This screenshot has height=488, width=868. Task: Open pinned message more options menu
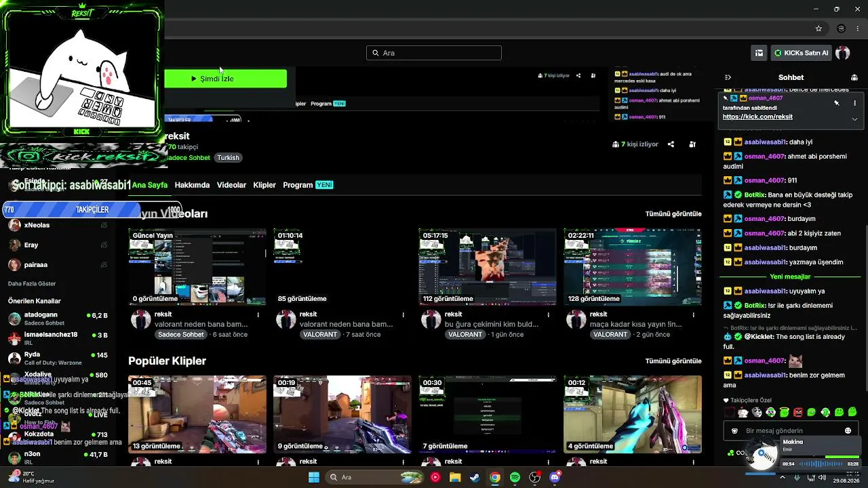click(854, 103)
